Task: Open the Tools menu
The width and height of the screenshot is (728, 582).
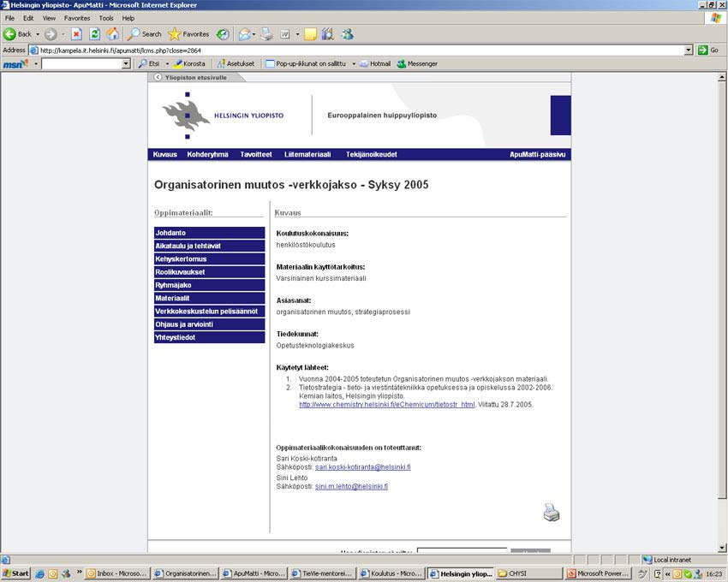Action: point(106,18)
